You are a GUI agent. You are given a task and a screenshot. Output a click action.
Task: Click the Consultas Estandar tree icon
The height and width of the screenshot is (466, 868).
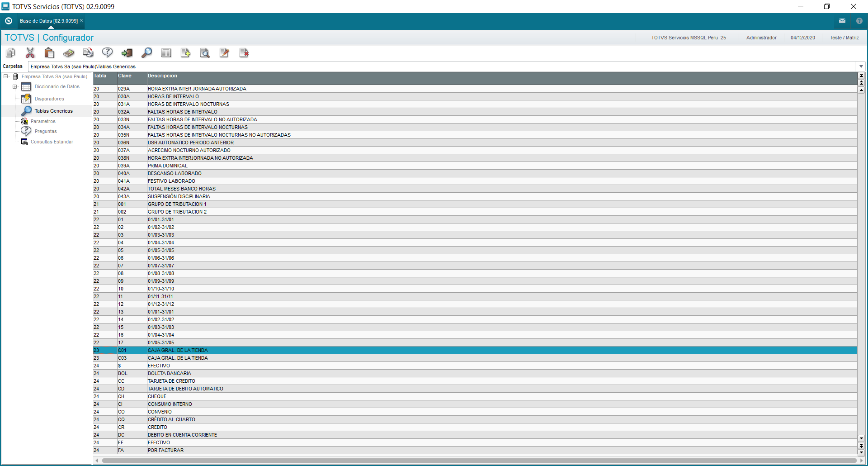(25, 142)
